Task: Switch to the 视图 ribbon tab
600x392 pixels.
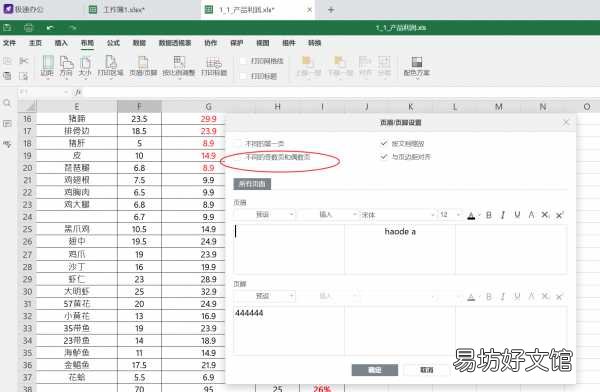Action: [262, 43]
